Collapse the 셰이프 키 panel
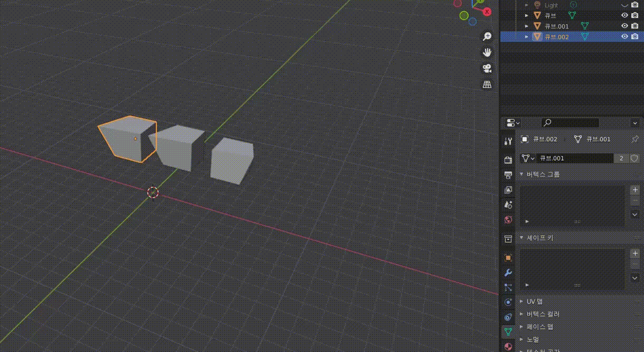The height and width of the screenshot is (352, 644). (x=522, y=238)
